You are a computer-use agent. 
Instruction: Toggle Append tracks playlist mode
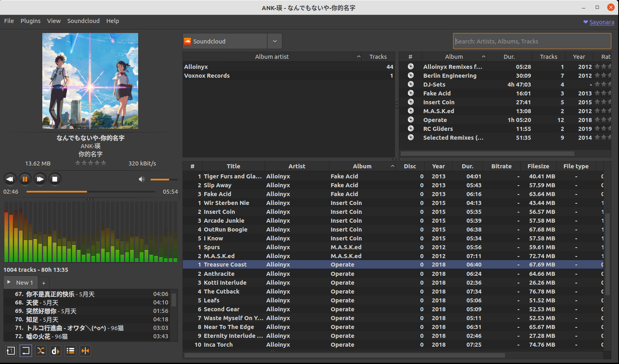pyautogui.click(x=70, y=351)
